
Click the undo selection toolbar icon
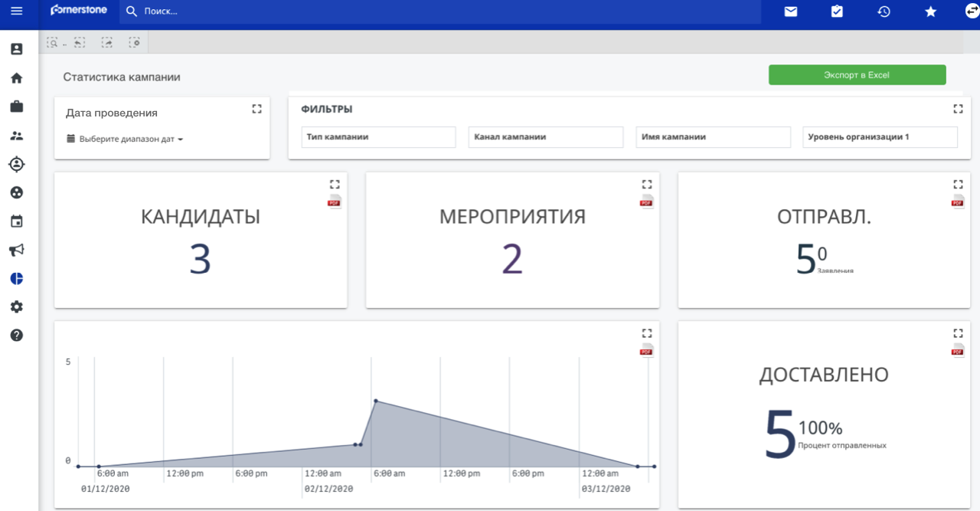click(x=80, y=43)
